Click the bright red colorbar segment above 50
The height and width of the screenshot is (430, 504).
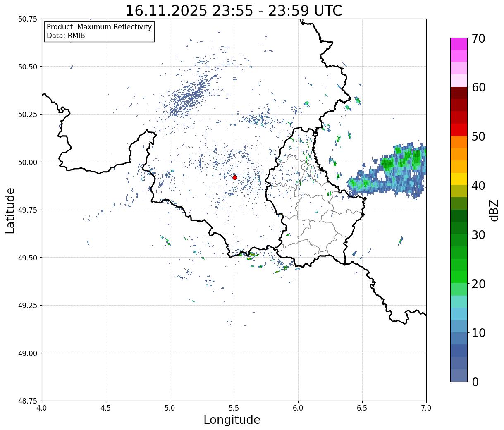pyautogui.click(x=459, y=129)
